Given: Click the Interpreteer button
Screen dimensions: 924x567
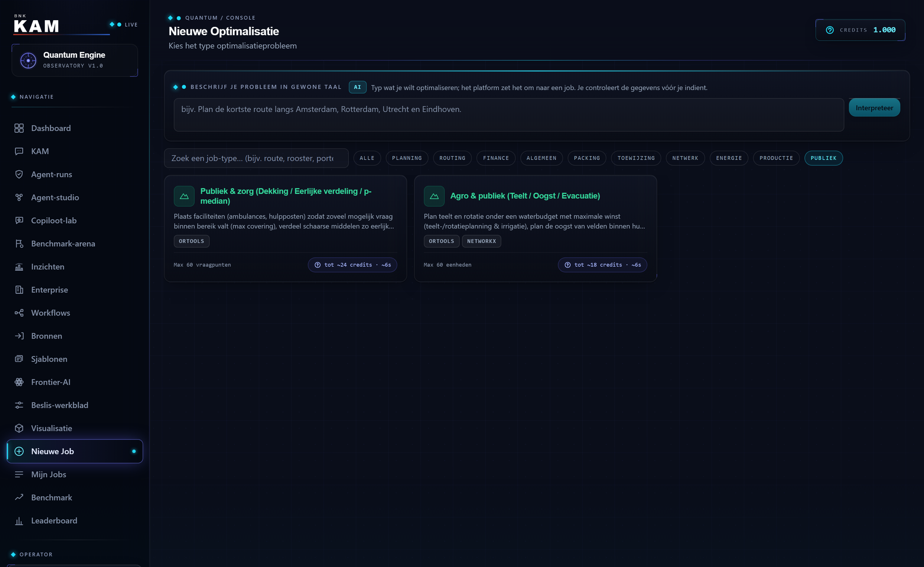Looking at the screenshot, I should click(x=874, y=108).
